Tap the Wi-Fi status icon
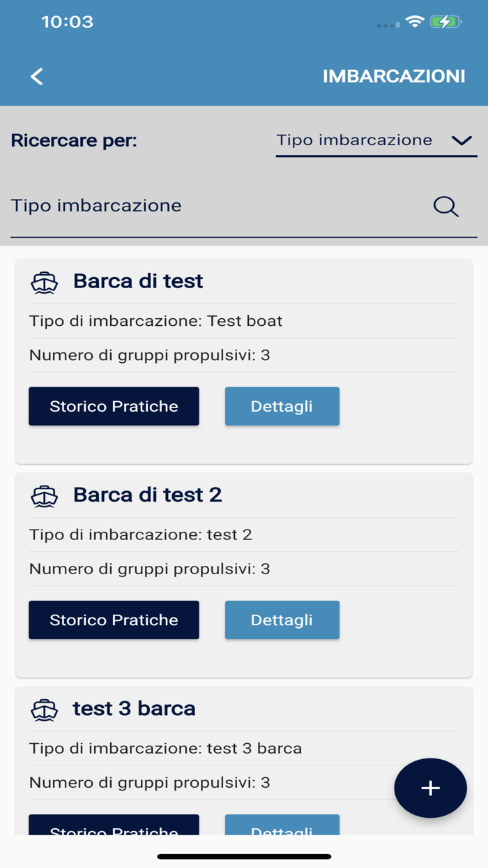Viewport: 488px width, 868px height. click(x=415, y=22)
